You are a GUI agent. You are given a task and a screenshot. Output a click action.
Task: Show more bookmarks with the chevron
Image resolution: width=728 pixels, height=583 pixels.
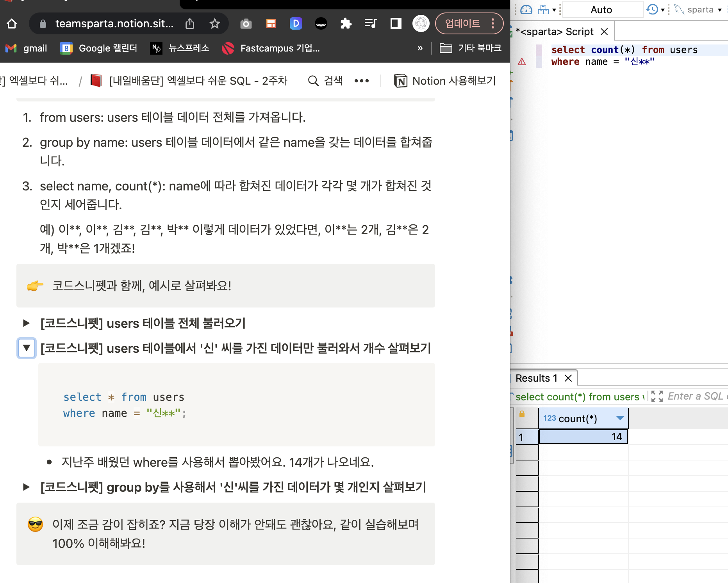(420, 48)
